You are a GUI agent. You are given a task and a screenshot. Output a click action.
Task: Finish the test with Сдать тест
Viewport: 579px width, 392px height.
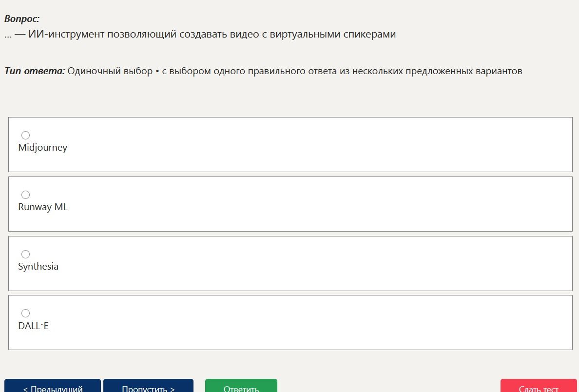pos(539,386)
